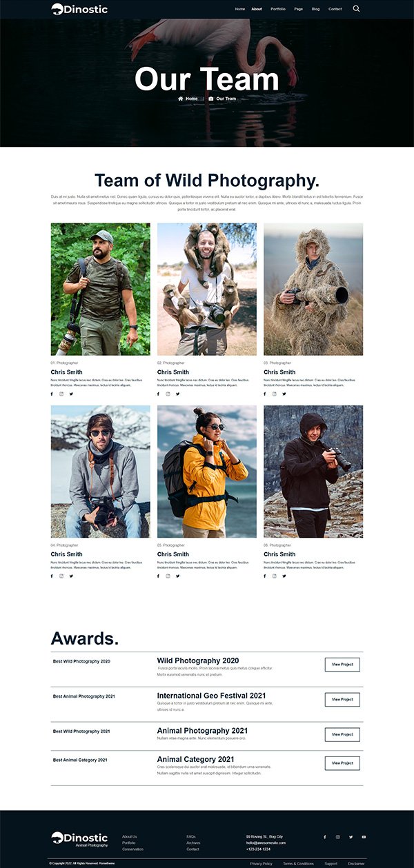Open the search icon in header

click(357, 9)
